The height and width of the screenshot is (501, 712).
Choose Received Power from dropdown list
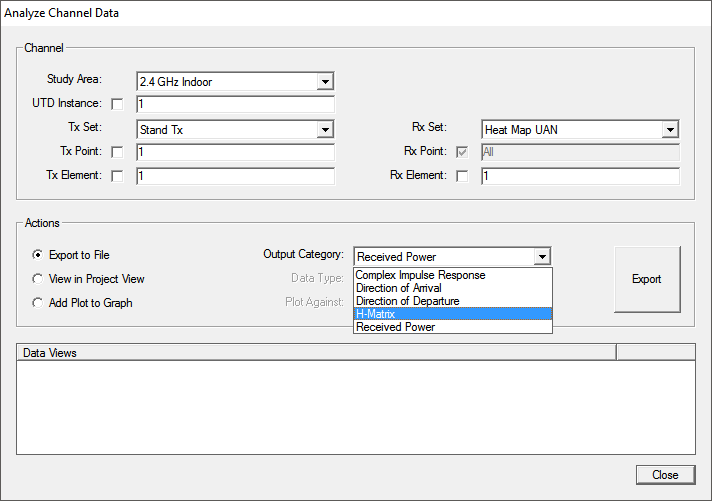click(453, 327)
